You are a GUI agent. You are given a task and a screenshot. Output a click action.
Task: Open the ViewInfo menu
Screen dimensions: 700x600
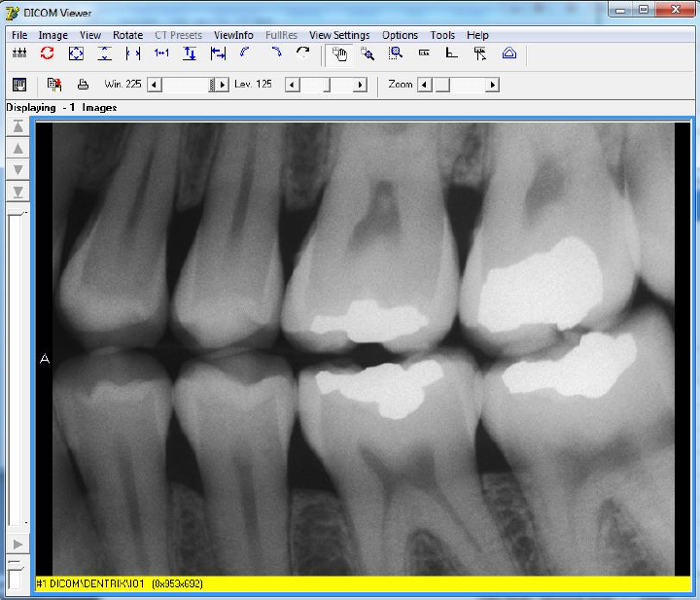[x=233, y=35]
